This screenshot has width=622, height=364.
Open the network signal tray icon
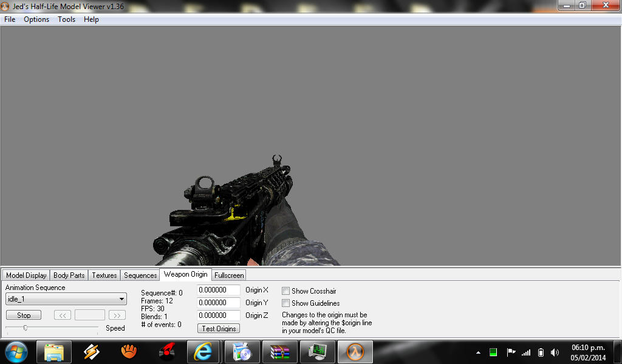(x=526, y=352)
